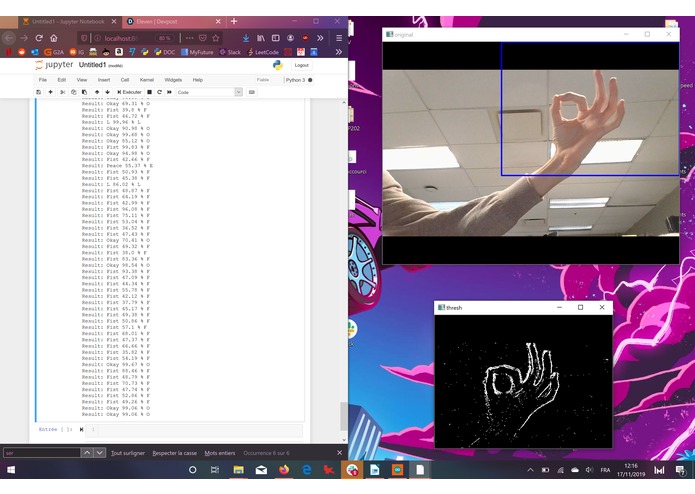Open the Edit menu in Jupyter
The height and width of the screenshot is (494, 695).
62,80
